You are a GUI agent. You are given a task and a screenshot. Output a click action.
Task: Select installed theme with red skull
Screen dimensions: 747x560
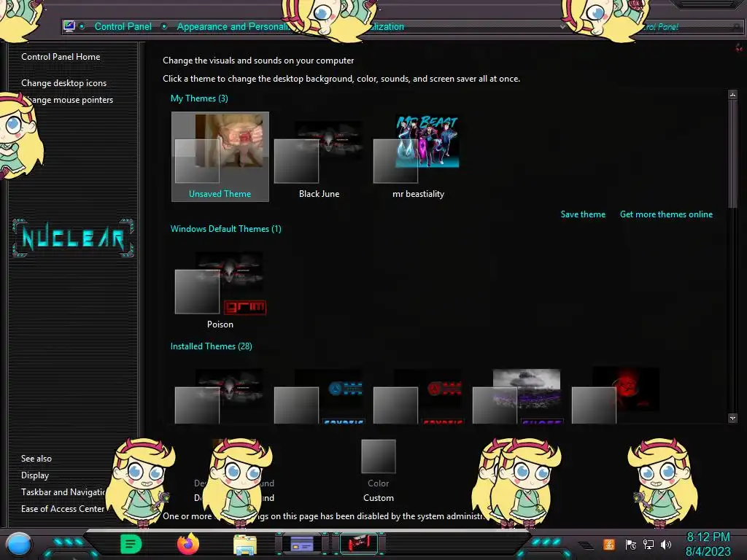tap(616, 396)
